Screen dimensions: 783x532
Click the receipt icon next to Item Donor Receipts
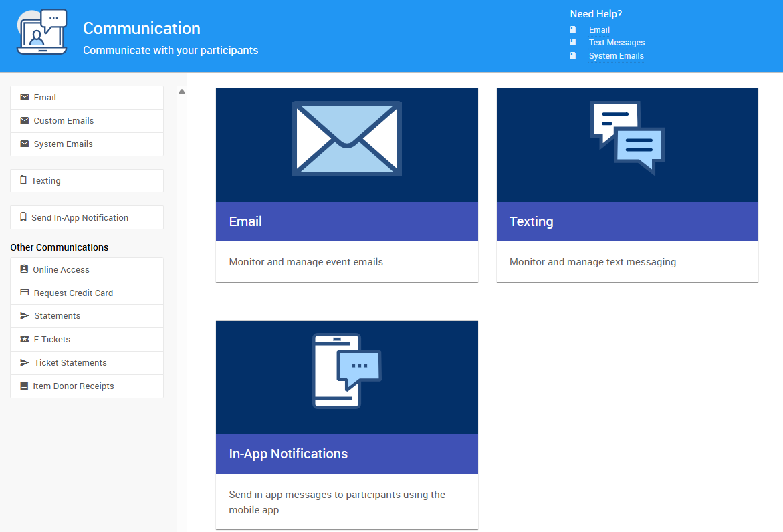[25, 386]
